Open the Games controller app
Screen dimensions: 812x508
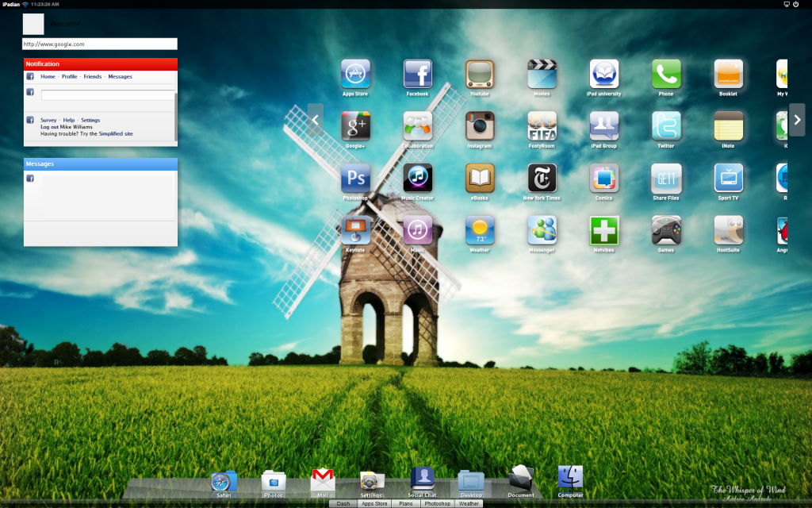coord(666,230)
